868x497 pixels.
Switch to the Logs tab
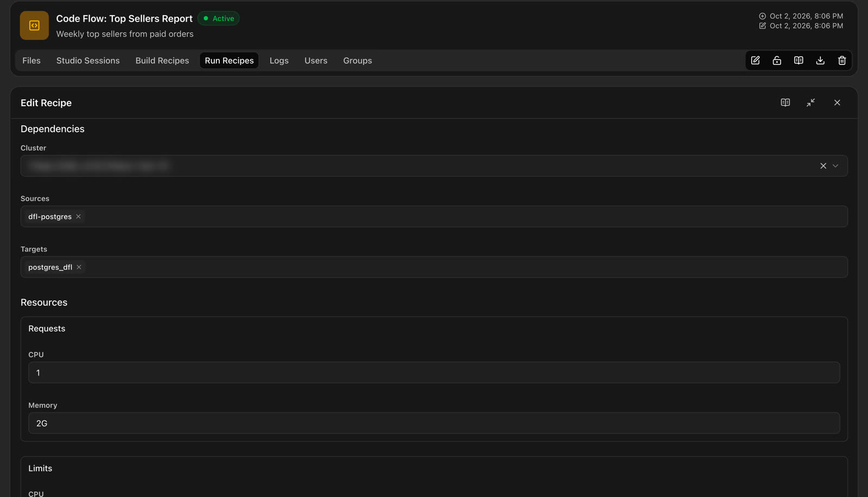(x=279, y=61)
